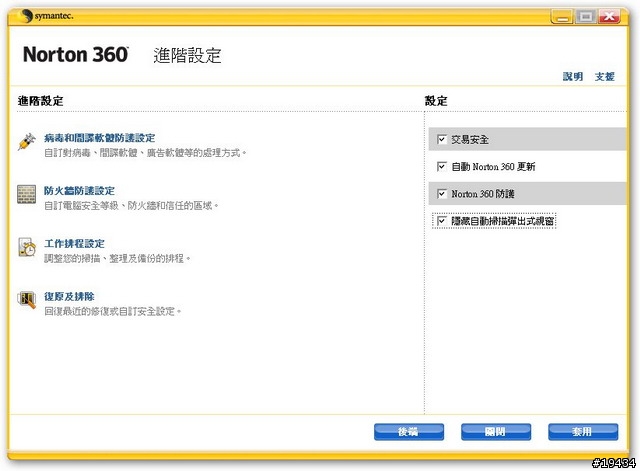Screen dimensions: 640x471
Task: Click the Norton 360 product logo
Action: click(x=76, y=55)
